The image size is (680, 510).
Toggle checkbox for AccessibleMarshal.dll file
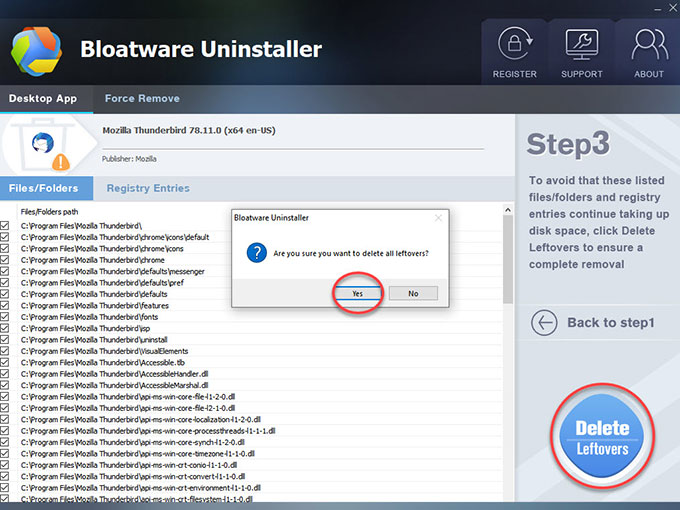5,385
